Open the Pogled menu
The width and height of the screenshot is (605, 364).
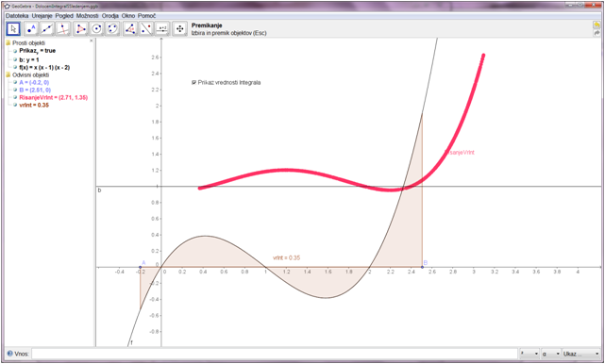64,16
